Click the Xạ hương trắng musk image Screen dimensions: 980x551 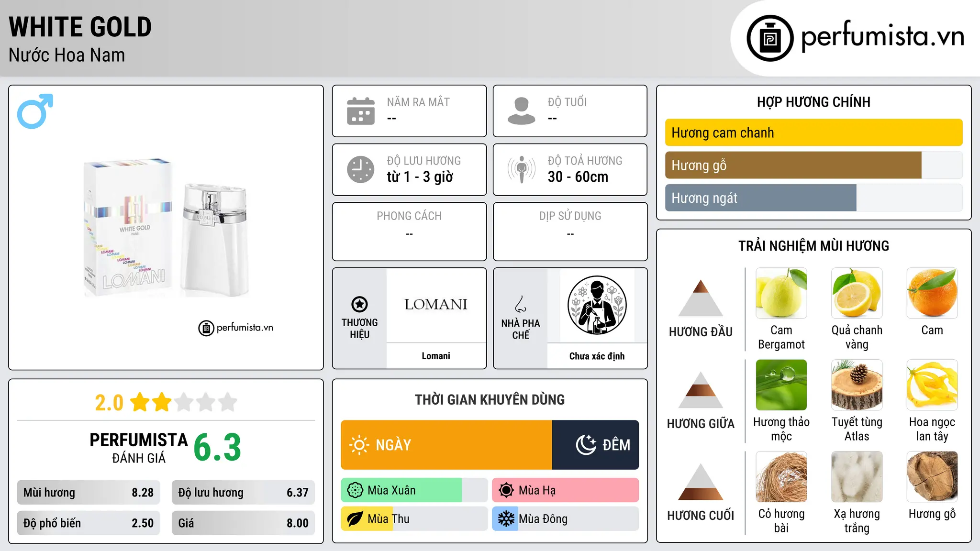(857, 477)
